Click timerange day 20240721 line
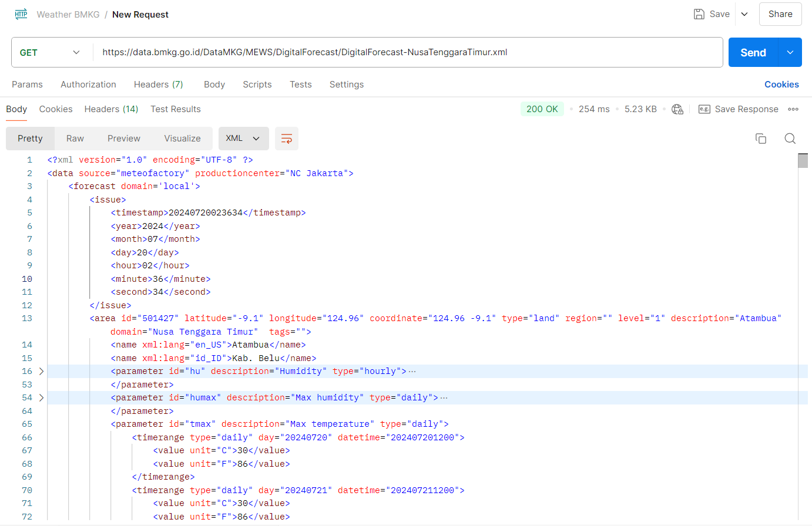The image size is (812, 526). (298, 490)
